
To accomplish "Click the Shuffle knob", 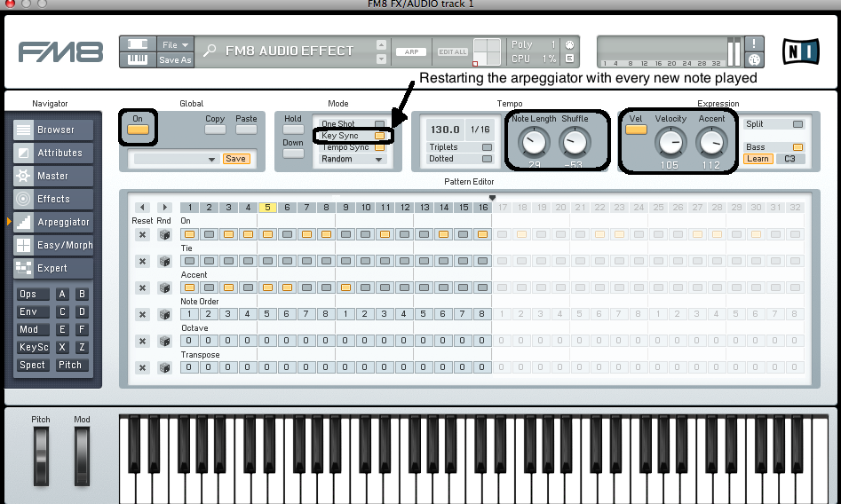I will pyautogui.click(x=575, y=143).
